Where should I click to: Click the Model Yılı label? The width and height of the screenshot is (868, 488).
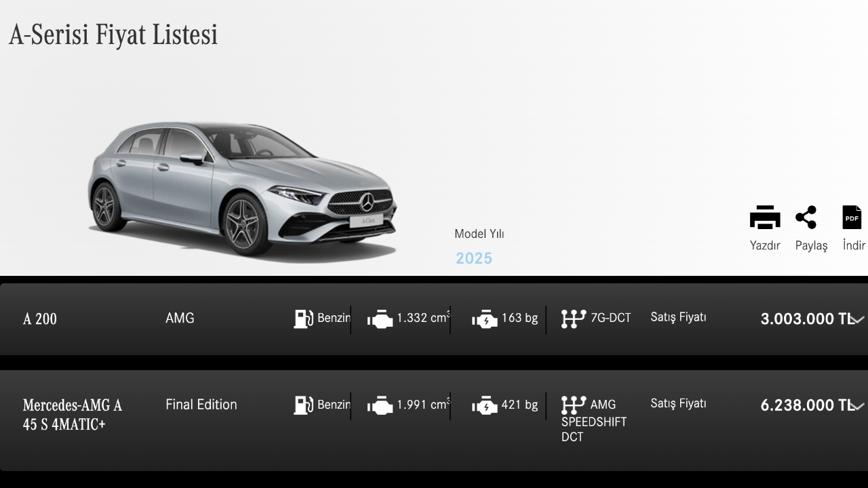pyautogui.click(x=479, y=234)
